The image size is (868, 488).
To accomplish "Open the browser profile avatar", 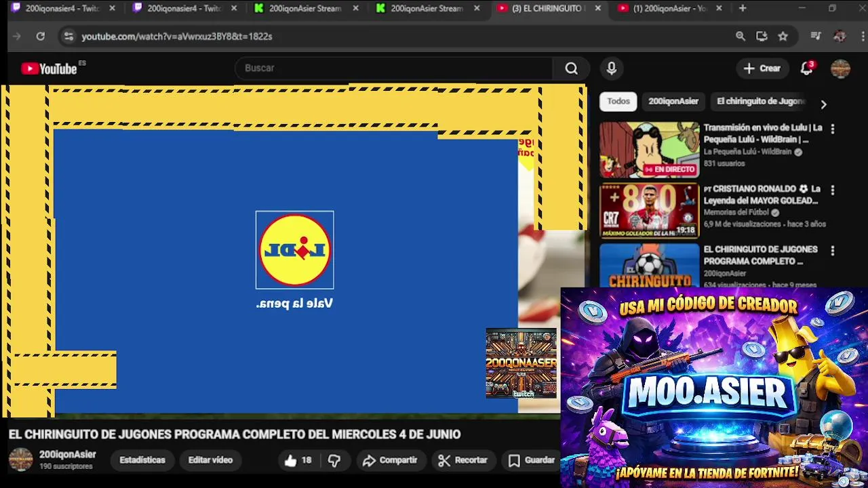I will (840, 37).
